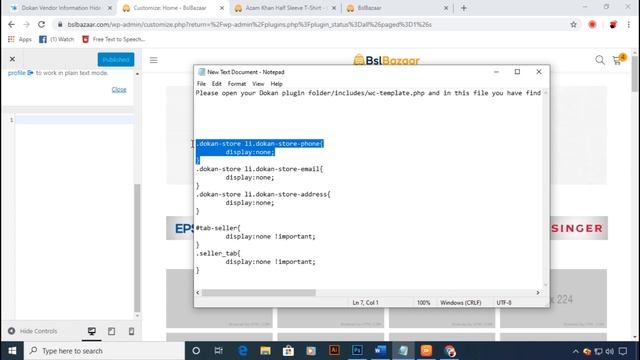Switch preview to desktop device
Screen dimensions: 640x360
coord(92,331)
